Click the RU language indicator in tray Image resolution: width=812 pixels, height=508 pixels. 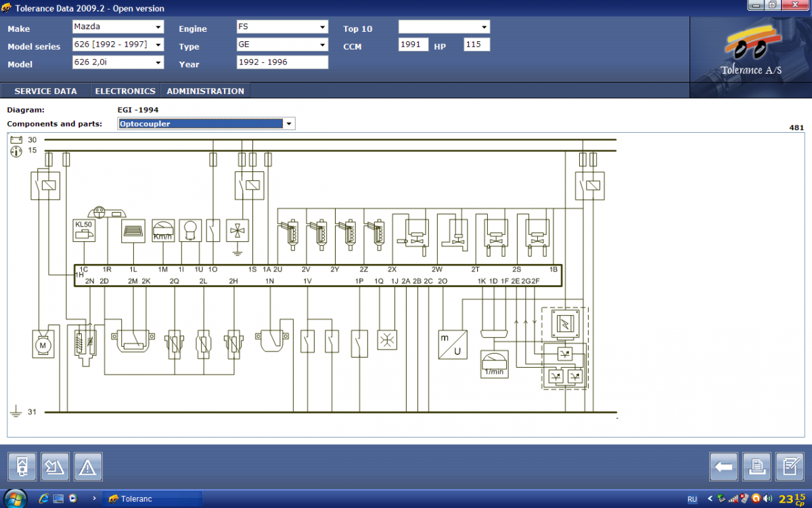coord(692,499)
